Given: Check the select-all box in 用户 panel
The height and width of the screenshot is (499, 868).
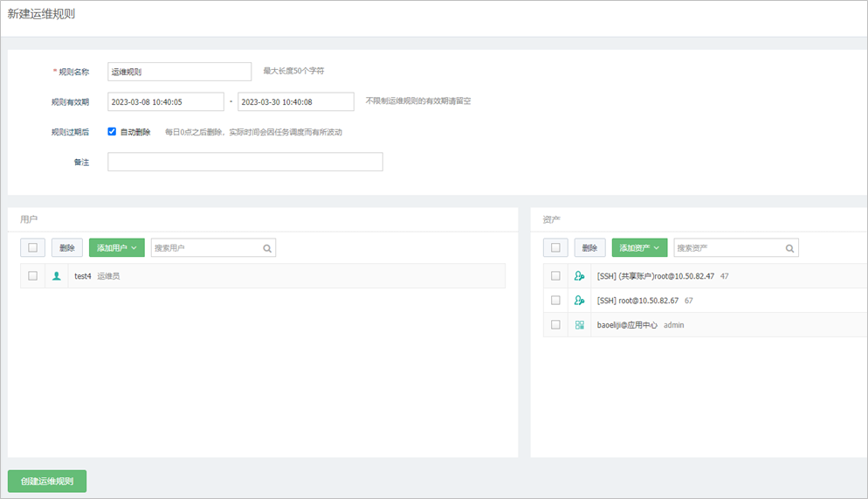Looking at the screenshot, I should (32, 247).
